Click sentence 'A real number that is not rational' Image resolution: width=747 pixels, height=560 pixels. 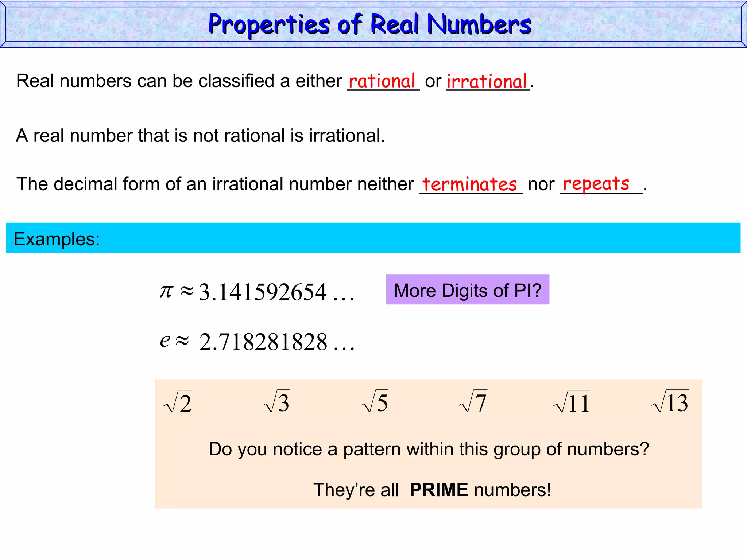[201, 136]
